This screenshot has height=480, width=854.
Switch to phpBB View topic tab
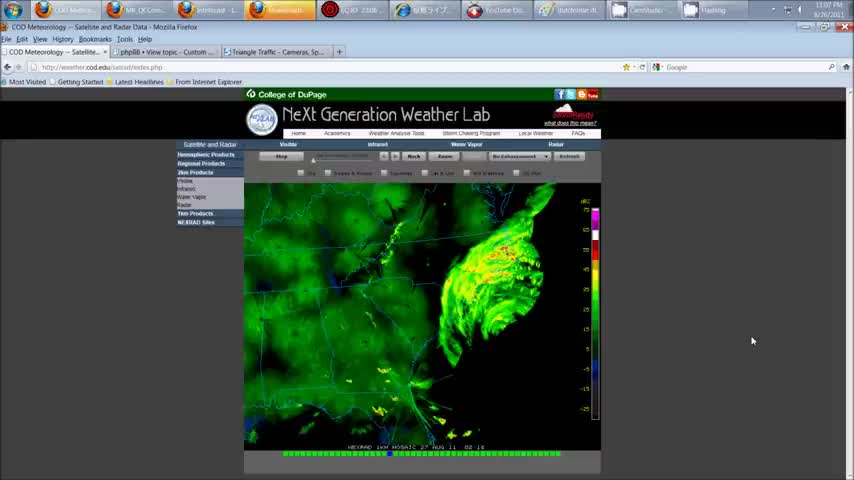166,52
